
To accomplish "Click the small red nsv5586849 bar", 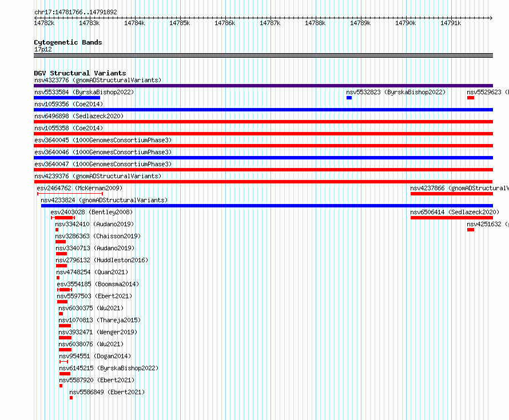I will [x=71, y=398].
